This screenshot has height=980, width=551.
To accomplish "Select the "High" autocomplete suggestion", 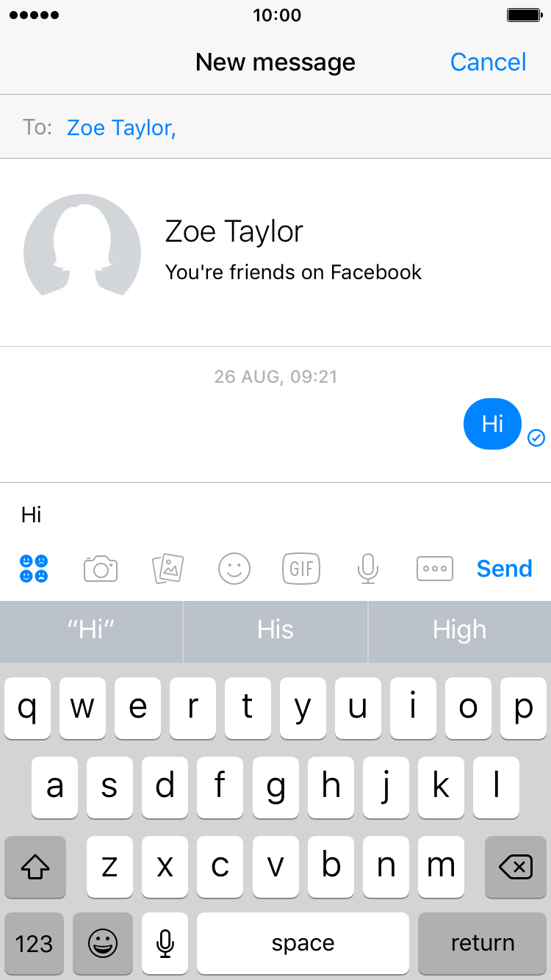I will click(x=460, y=630).
